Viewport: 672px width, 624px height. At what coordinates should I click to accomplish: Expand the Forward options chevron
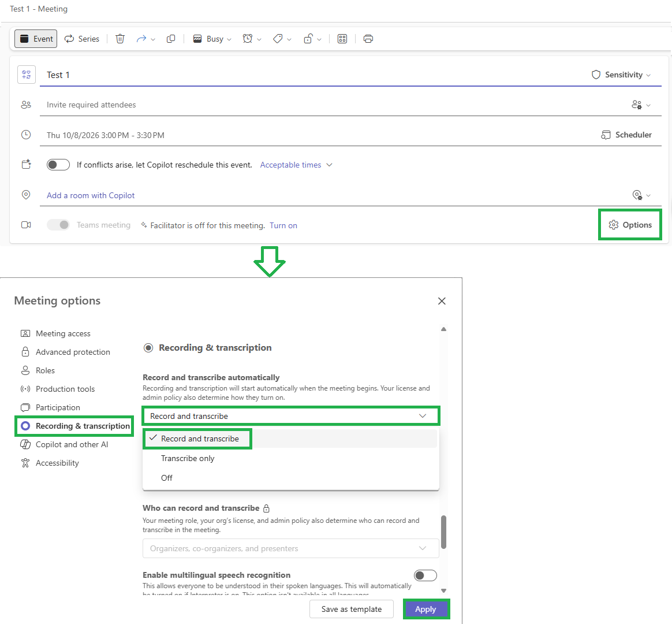pyautogui.click(x=153, y=39)
